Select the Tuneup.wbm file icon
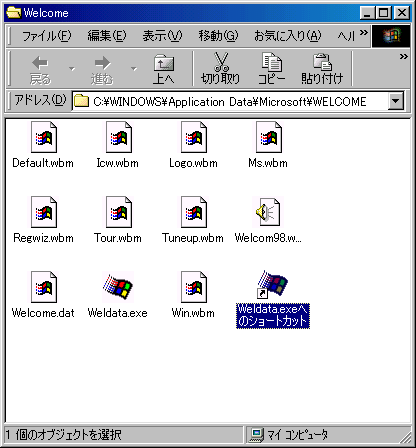The image size is (416, 448). (x=194, y=212)
